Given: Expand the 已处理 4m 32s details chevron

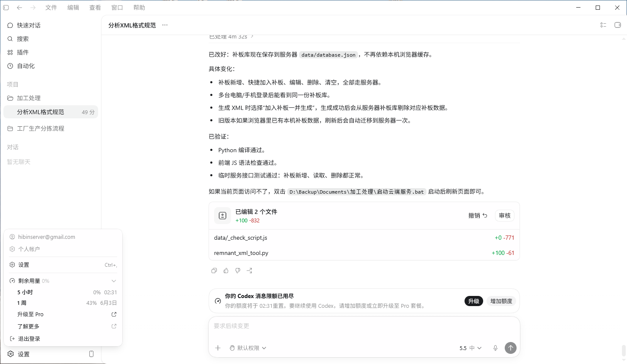Looking at the screenshot, I should click(252, 37).
